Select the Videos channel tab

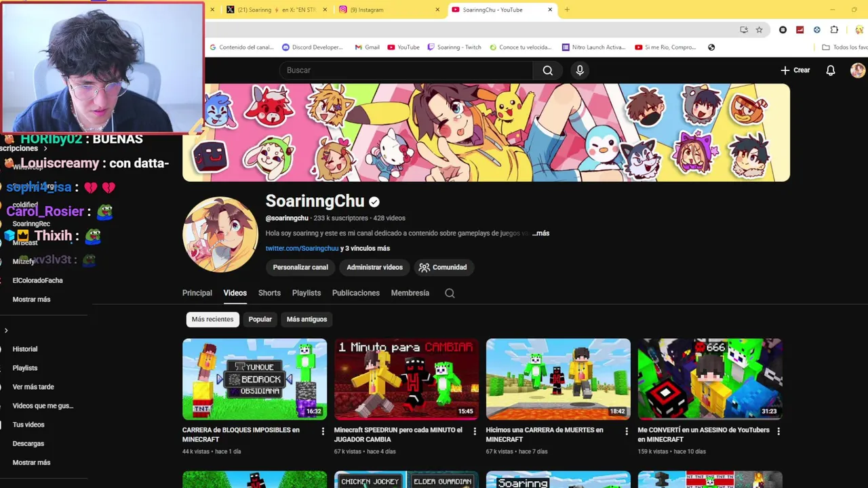pos(235,293)
